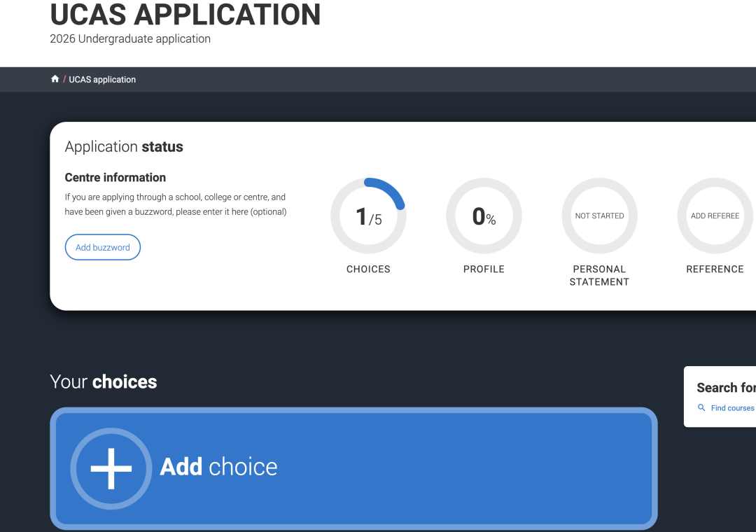
Task: Open the Add buzzword button
Action: click(x=103, y=247)
